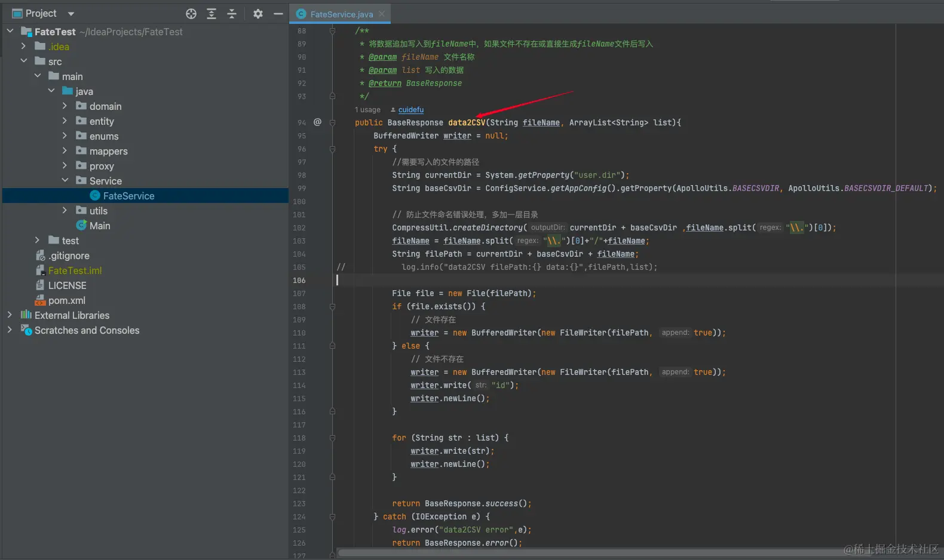Toggle fold marker at if file.exists line

332,306
